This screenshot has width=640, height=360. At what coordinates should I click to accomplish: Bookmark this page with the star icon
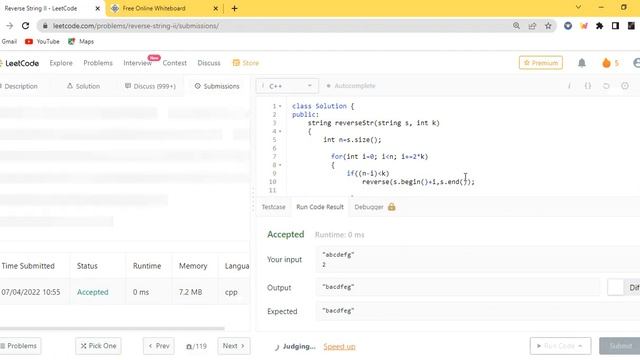tap(548, 26)
